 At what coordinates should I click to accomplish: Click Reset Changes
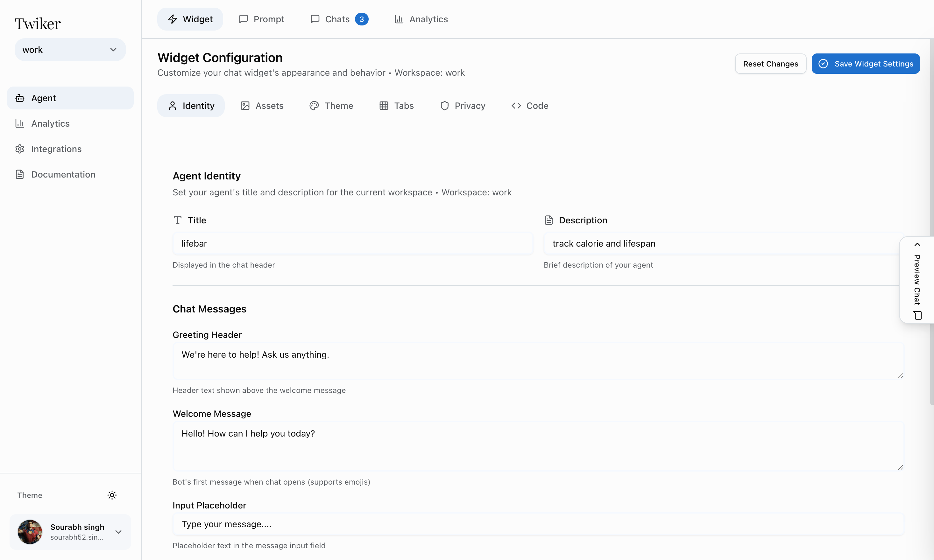[770, 63]
